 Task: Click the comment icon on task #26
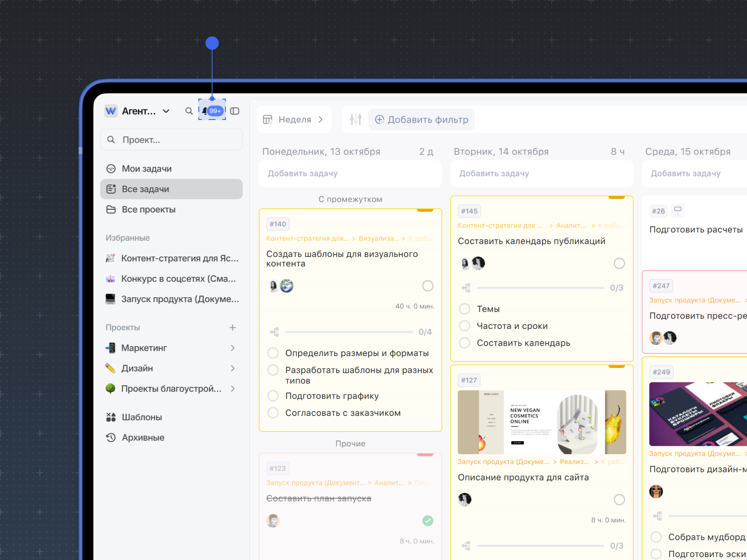(678, 211)
